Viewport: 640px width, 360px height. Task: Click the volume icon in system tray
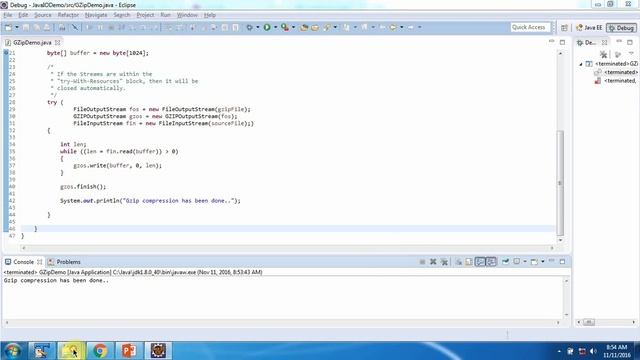click(593, 351)
